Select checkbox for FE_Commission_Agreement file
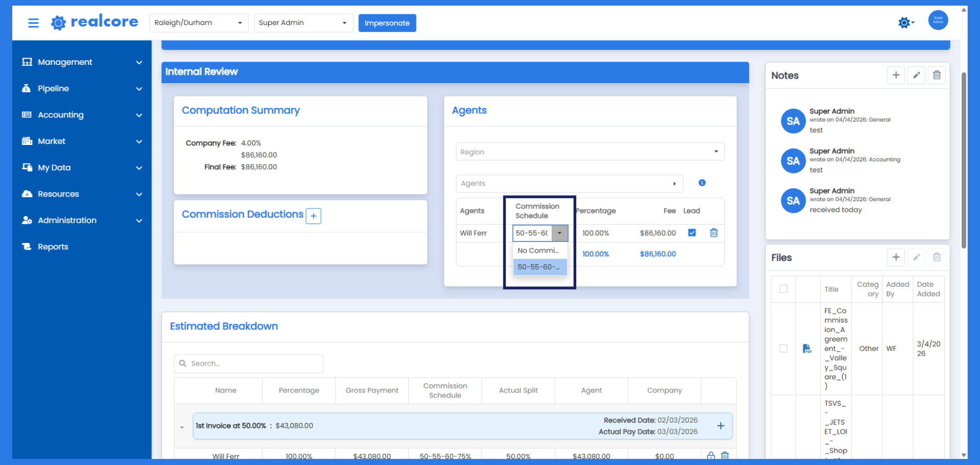Image resolution: width=980 pixels, height=465 pixels. pyautogui.click(x=783, y=349)
